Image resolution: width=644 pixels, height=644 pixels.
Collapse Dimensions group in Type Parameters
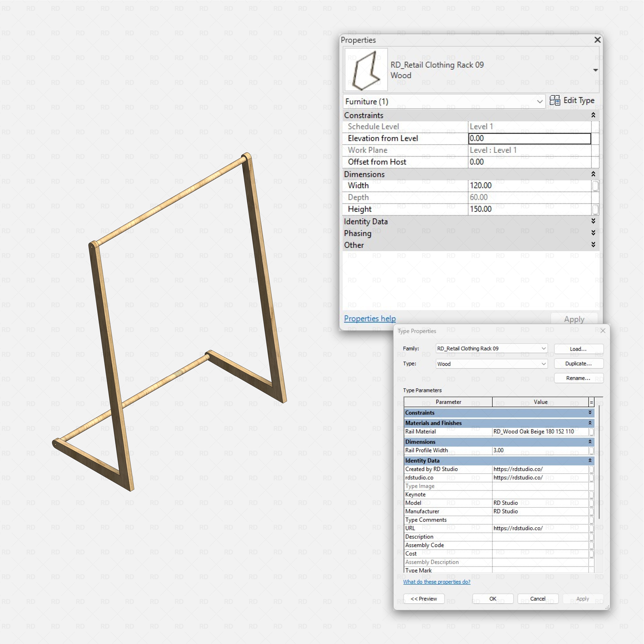click(590, 442)
